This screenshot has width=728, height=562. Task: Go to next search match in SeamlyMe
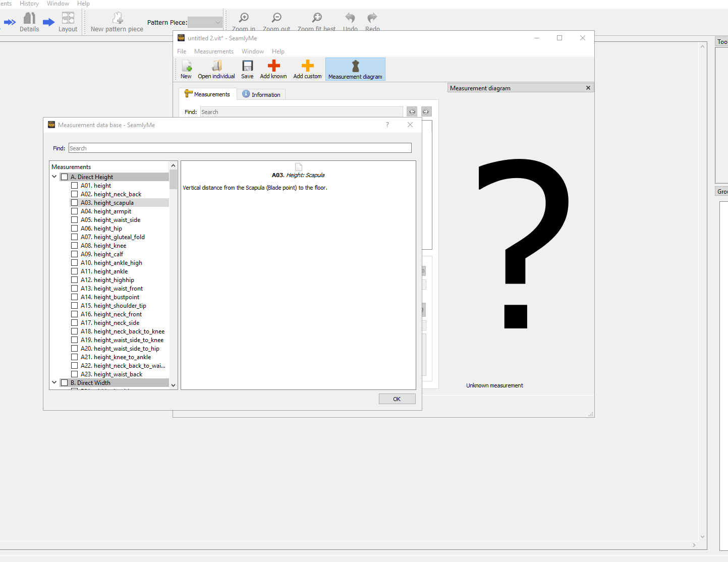pyautogui.click(x=426, y=111)
